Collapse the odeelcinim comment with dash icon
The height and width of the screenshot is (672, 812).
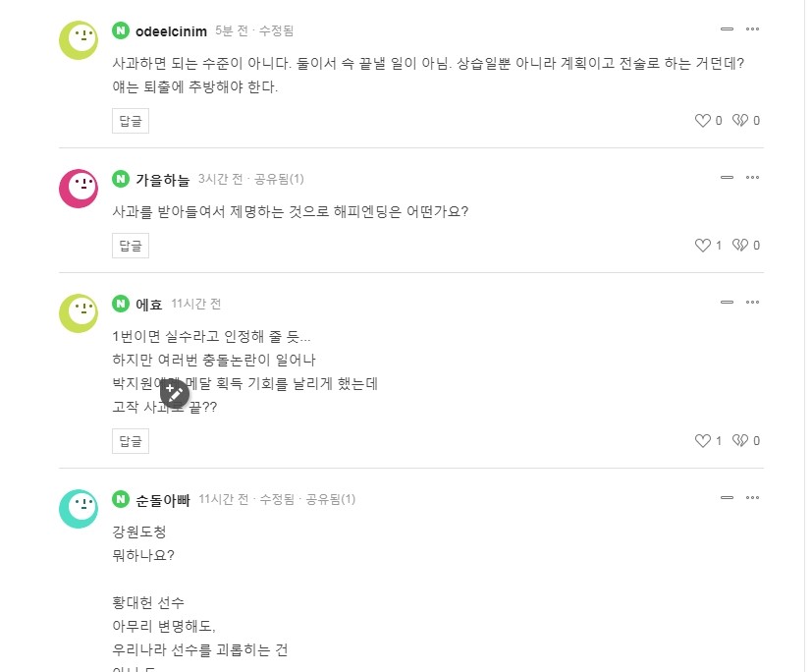[x=727, y=29]
